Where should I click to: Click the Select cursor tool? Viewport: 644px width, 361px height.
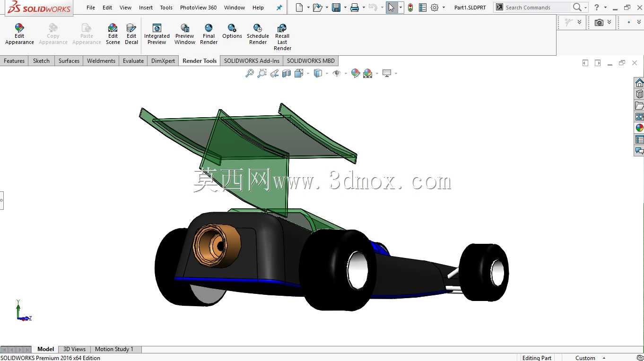pos(392,8)
